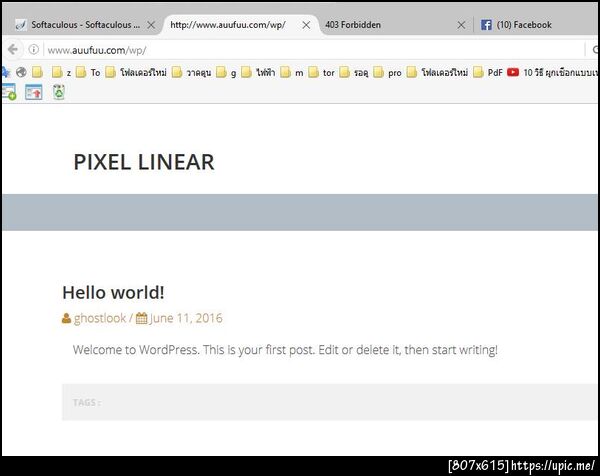Open the 'วาดดูน' bookmark folder
The width and height of the screenshot is (600, 476).
click(191, 72)
